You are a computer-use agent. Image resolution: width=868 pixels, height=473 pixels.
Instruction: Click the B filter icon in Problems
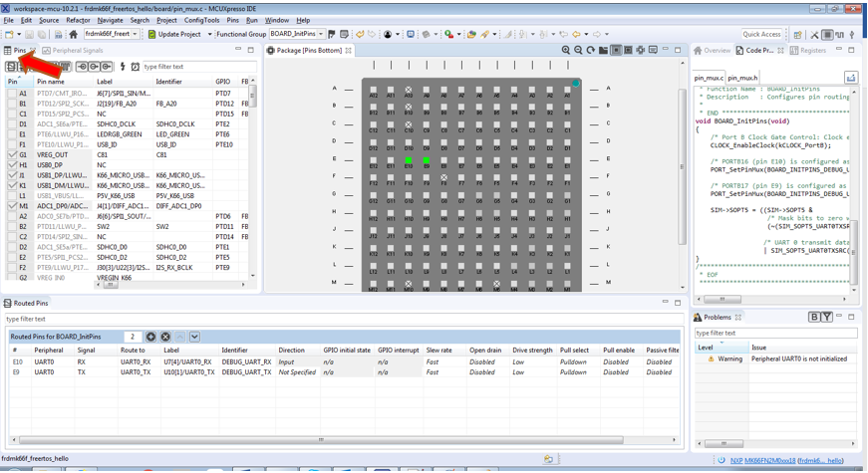[x=814, y=317]
